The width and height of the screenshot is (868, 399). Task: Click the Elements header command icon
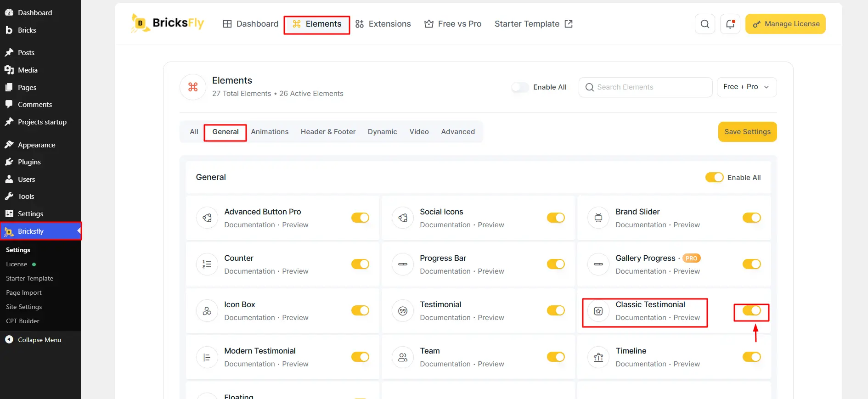[193, 87]
